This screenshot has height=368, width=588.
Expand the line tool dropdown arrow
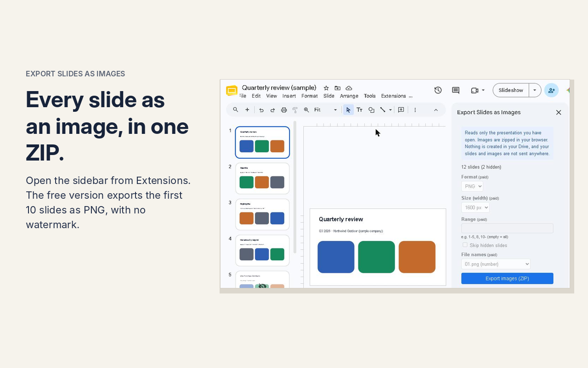390,110
